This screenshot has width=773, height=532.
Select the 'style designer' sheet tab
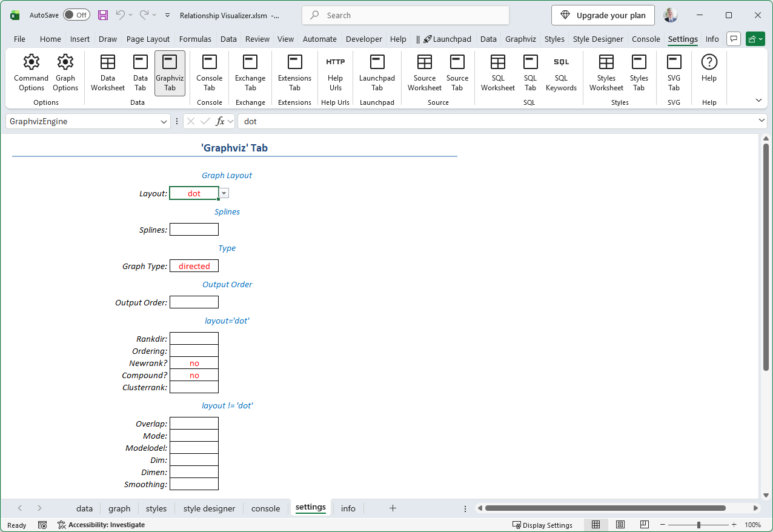(209, 508)
